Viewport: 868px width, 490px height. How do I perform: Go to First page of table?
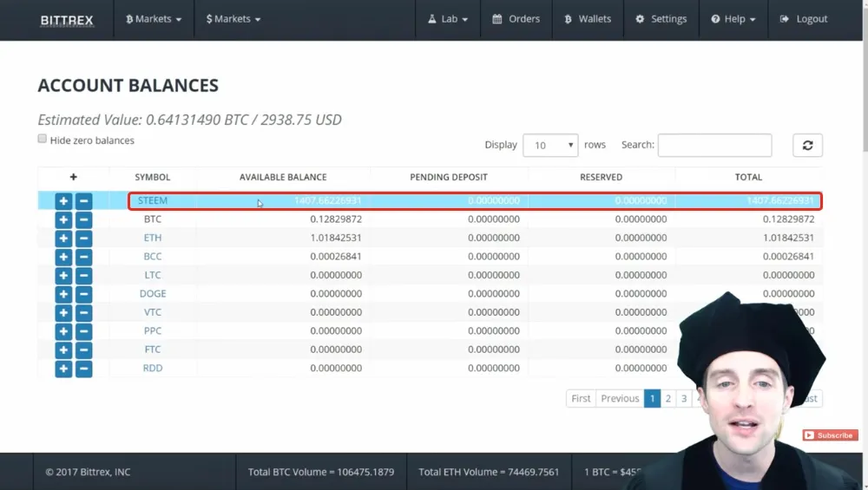(581, 398)
